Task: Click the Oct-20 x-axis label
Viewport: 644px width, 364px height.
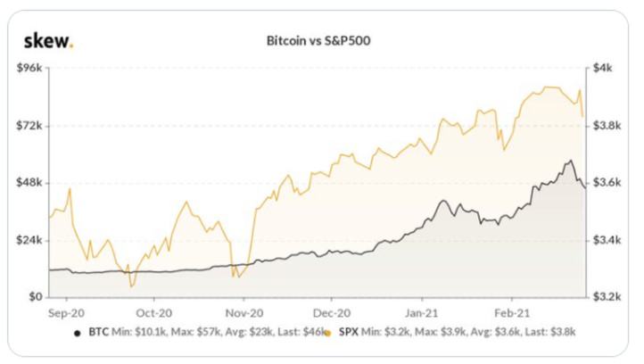Action: pos(154,313)
